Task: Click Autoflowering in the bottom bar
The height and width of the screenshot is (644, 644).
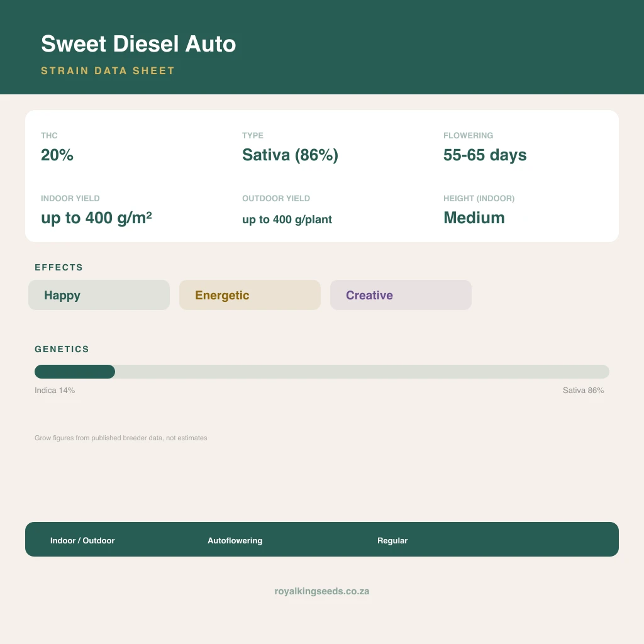Action: 235,540
